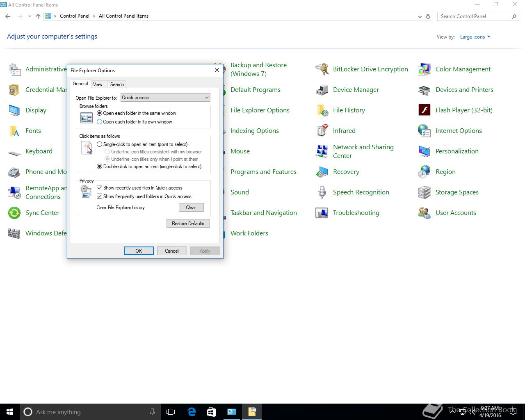Click the File History folder icon
Screen dimensions: 525x420
(x=322, y=110)
